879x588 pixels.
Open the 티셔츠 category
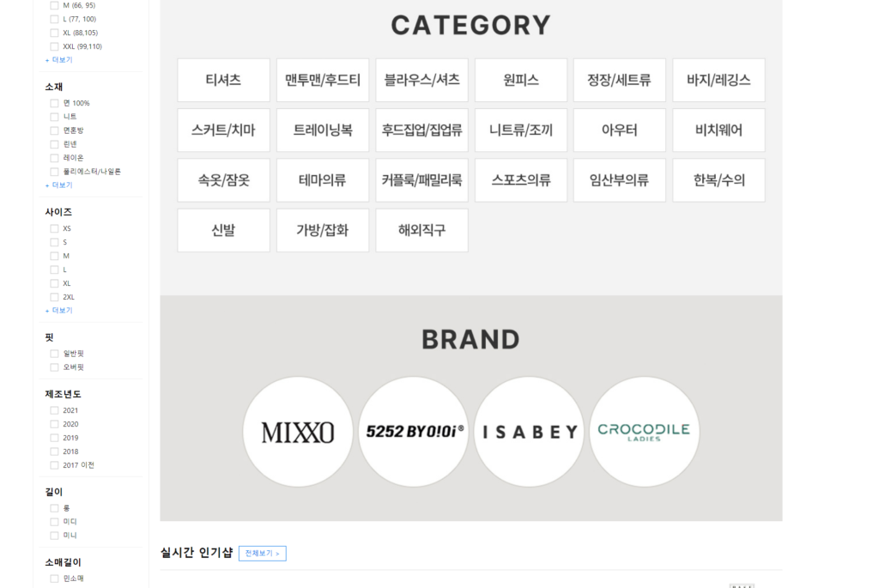223,80
